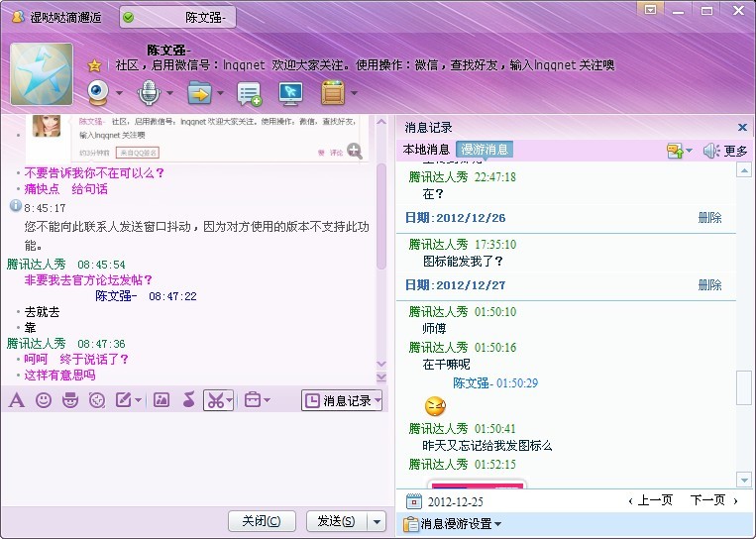Screen dimensions: 756x539
Task: Expand the applications box dropdown arrow
Action: tap(354, 93)
